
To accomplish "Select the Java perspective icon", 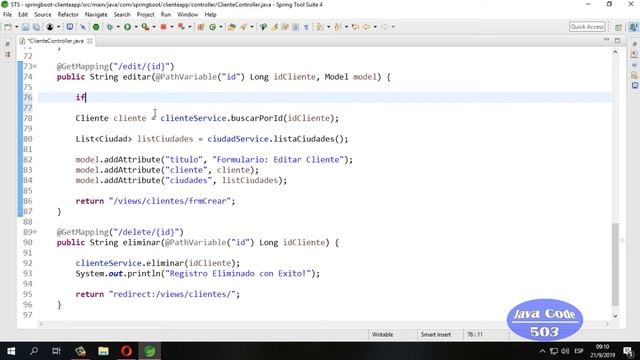I will [633, 27].
